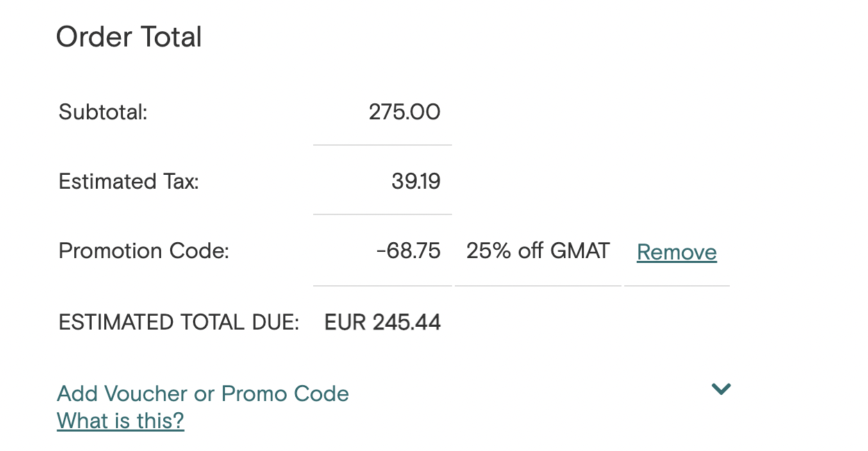This screenshot has height=451, width=868.
Task: Click the Estimated Tax amount field
Action: point(415,181)
